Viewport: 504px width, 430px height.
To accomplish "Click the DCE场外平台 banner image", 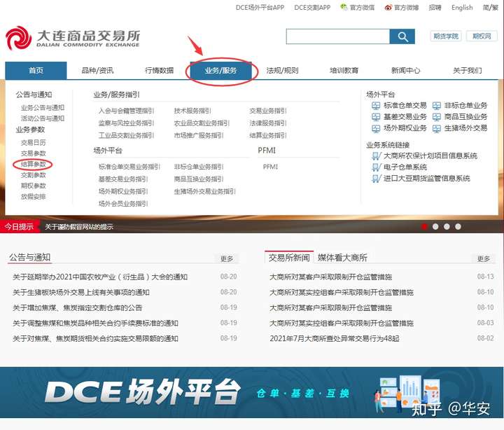I will 252,392.
